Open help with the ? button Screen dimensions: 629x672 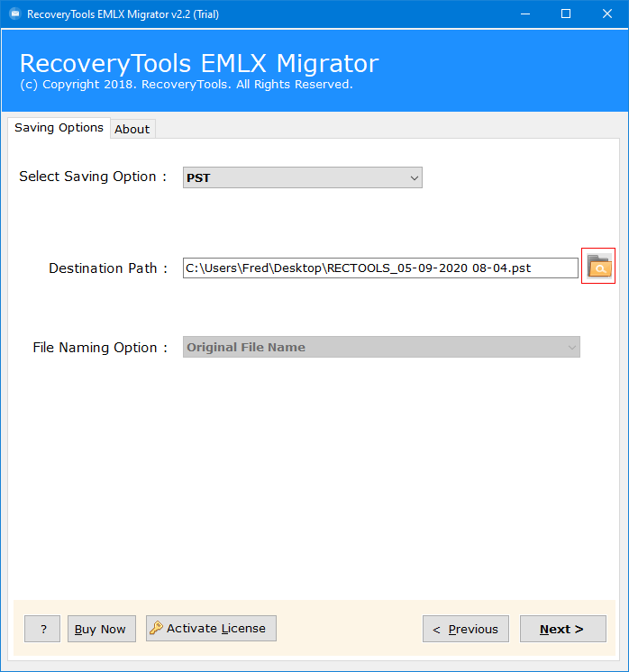point(42,629)
